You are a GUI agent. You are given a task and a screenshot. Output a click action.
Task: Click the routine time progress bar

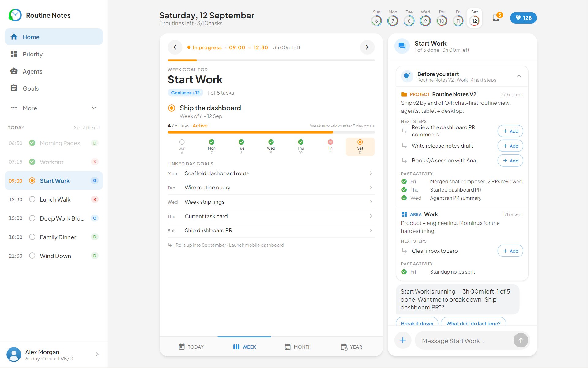[x=271, y=60]
